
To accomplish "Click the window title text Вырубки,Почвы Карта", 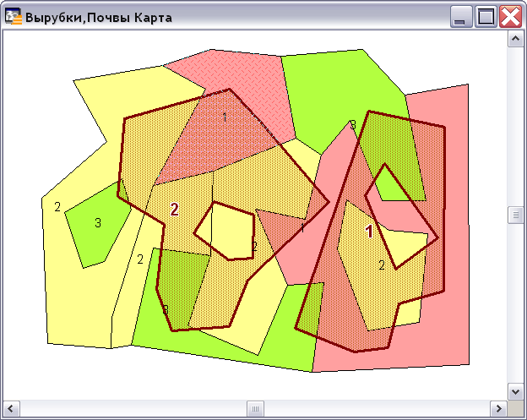I will [99, 18].
